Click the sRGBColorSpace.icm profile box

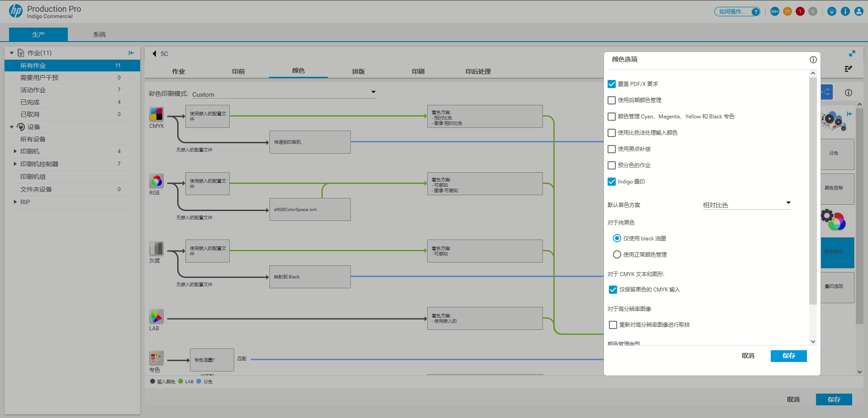[x=310, y=210]
